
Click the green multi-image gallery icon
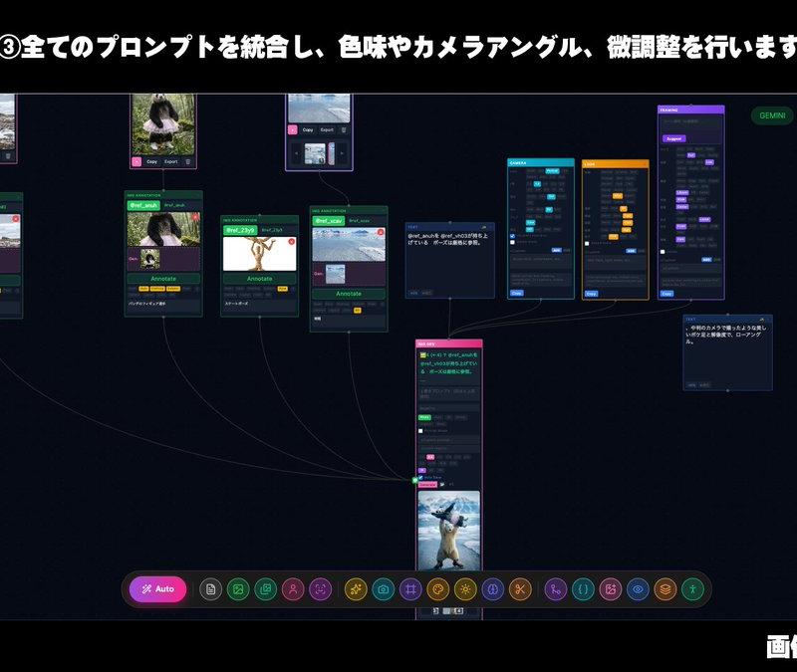(x=265, y=589)
